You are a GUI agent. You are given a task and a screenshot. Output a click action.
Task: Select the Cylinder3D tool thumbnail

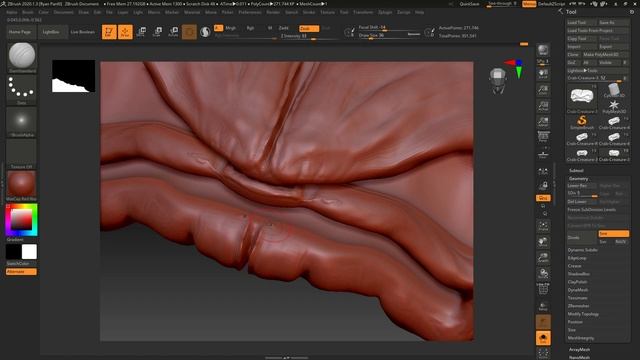(x=613, y=89)
